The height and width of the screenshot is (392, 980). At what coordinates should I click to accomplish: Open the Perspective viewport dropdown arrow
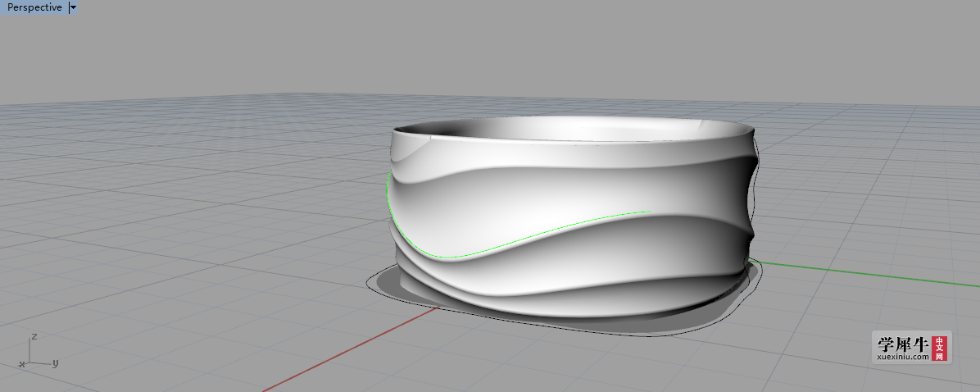tap(73, 8)
